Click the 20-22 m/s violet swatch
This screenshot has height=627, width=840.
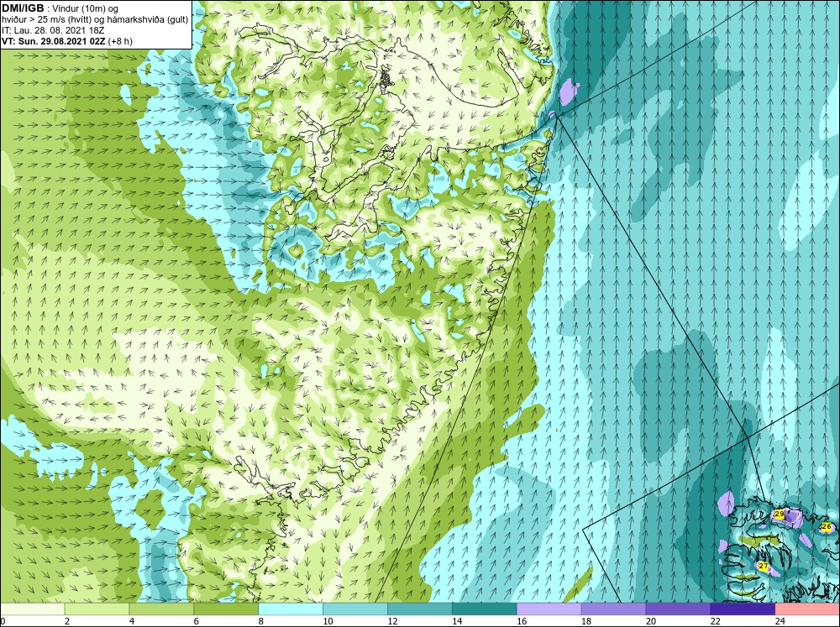(678, 609)
